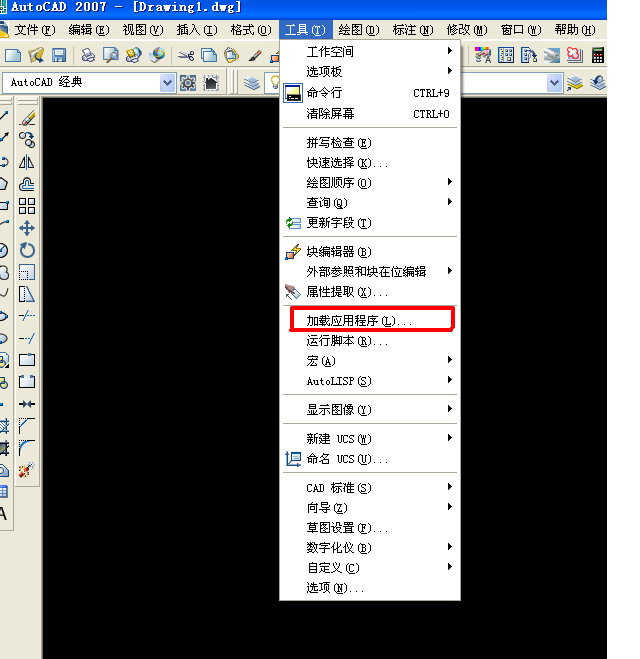Choose 运行脚本(R)... menu entry
This screenshot has width=640, height=659.
[x=370, y=341]
